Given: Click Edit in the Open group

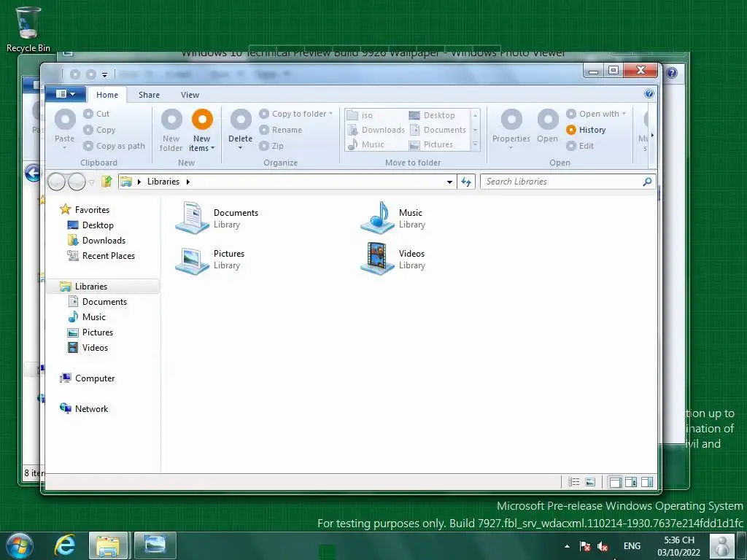Looking at the screenshot, I should 580,146.
